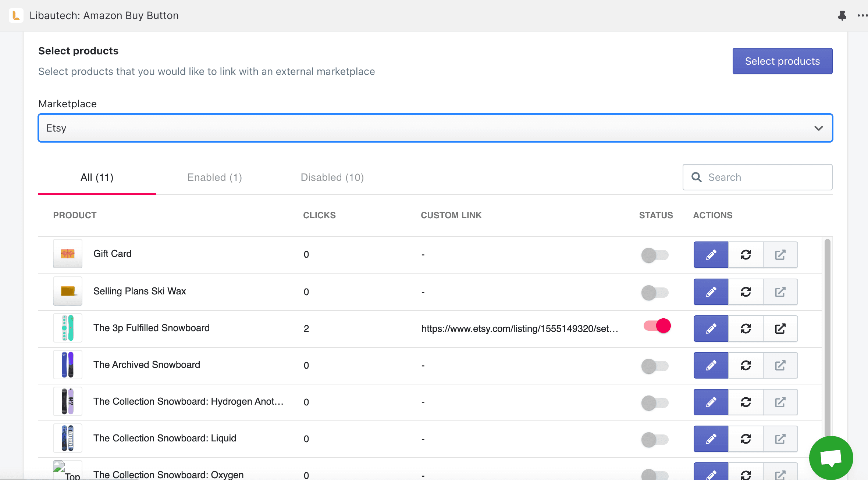Refresh the Selling Plans Ski Wax row
The width and height of the screenshot is (868, 480).
coord(746,292)
